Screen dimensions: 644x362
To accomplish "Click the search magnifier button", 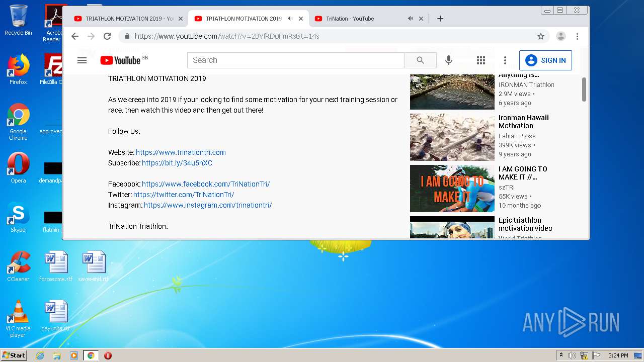I will [x=420, y=60].
